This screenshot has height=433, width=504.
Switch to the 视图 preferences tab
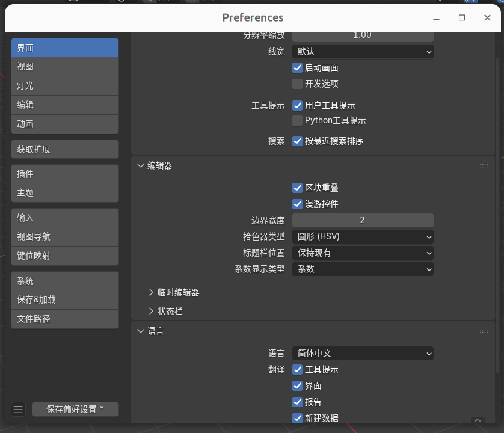coord(65,67)
